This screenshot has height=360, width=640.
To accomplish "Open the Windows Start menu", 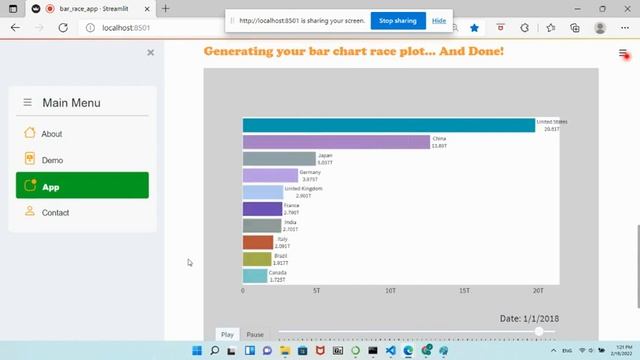I will [x=197, y=350].
